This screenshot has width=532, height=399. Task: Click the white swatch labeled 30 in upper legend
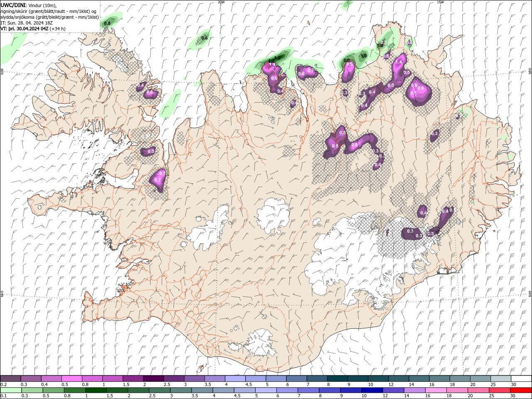(521, 379)
